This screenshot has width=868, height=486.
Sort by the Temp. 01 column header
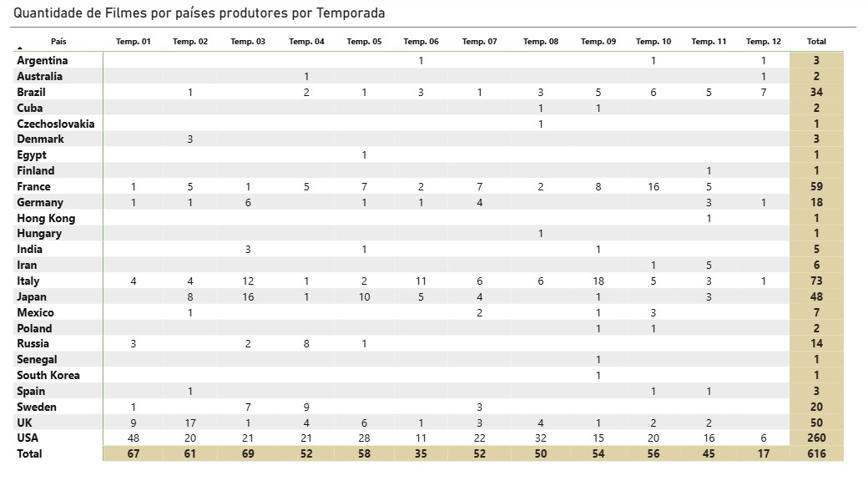(x=133, y=42)
